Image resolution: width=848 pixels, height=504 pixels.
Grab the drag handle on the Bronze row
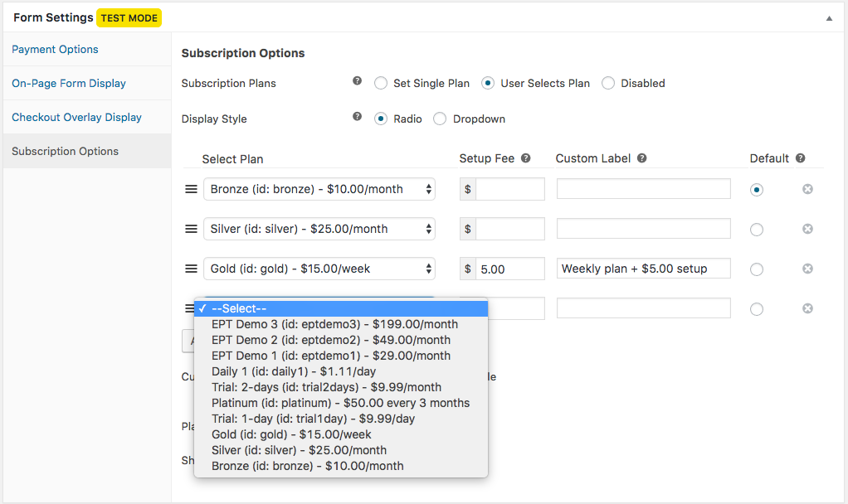click(x=191, y=188)
